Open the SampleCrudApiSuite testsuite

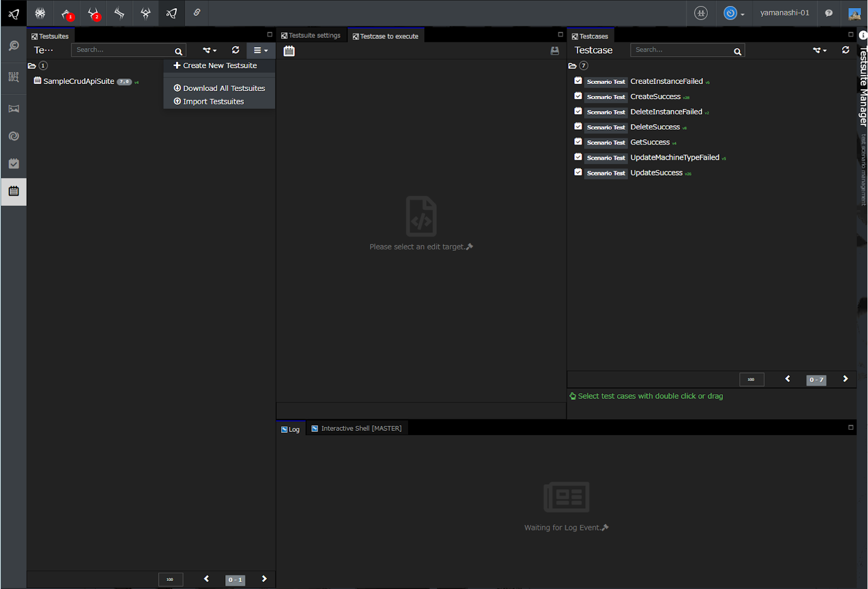tap(79, 81)
